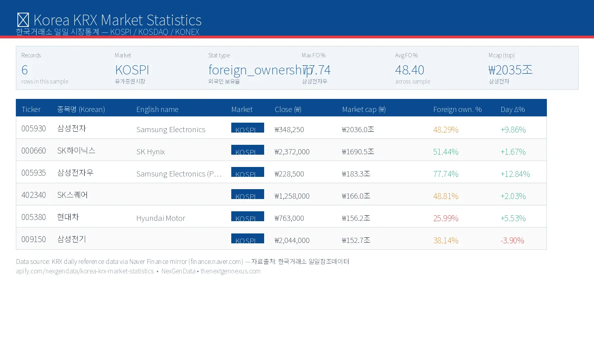Image resolution: width=594 pixels, height=364 pixels.
Task: Click the Records count 6 summary value
Action: pos(25,70)
